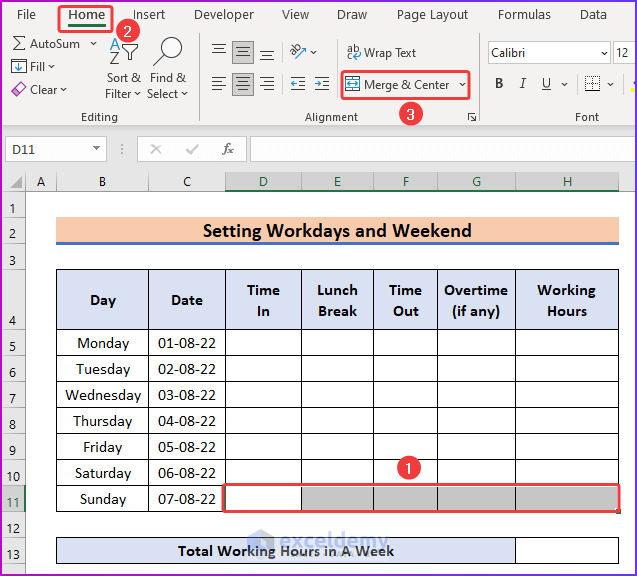Select the 'Wednesday' cell

[102, 394]
